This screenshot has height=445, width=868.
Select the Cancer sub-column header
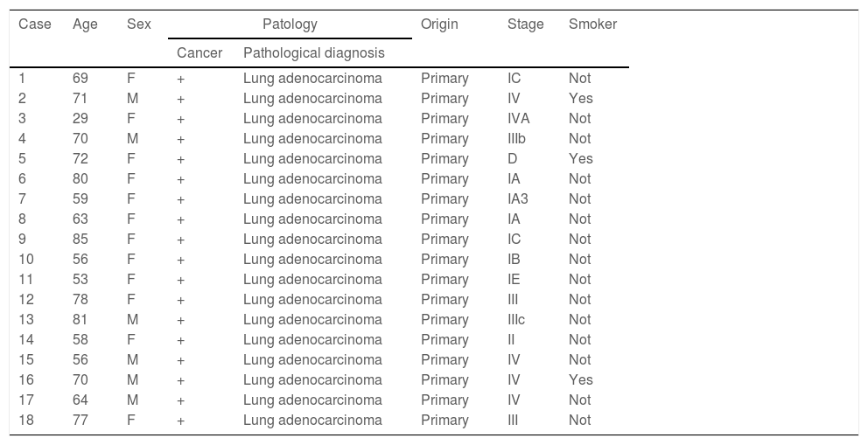199,53
